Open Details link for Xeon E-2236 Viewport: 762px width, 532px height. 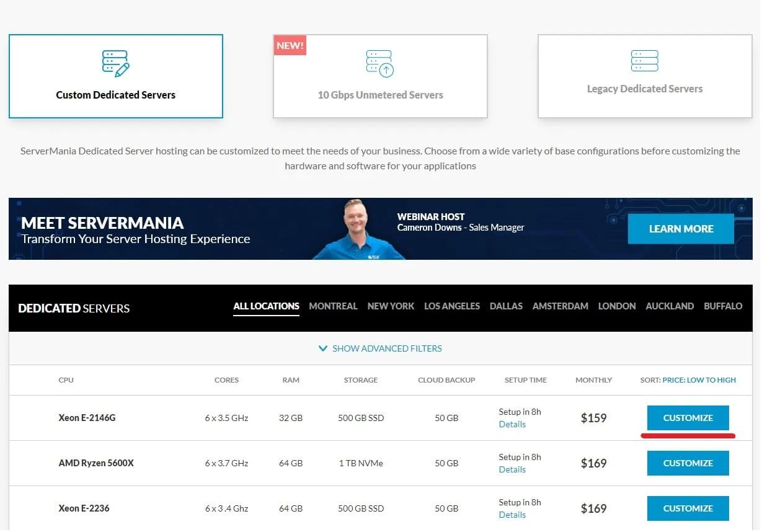[512, 515]
